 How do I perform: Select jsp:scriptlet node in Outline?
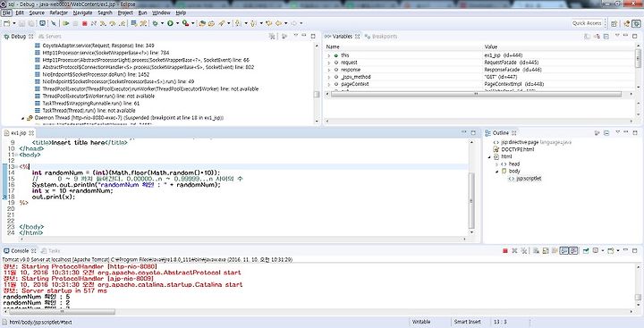point(525,179)
